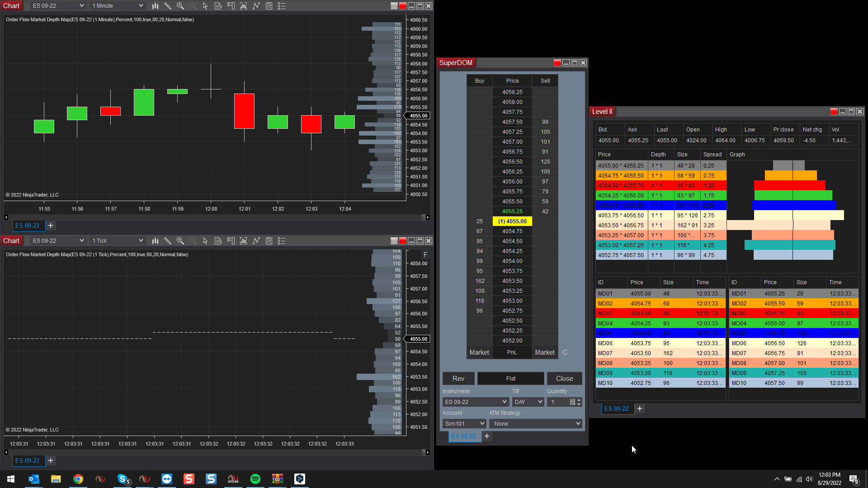This screenshot has width=868, height=488.
Task: Select drawing tools pencil in top chart
Action: click(168, 6)
